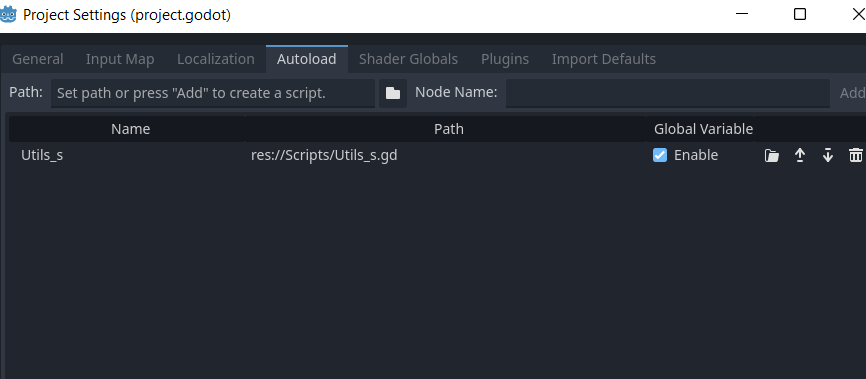Delete the Utils_s autoload entry
866x379 pixels.
click(855, 156)
